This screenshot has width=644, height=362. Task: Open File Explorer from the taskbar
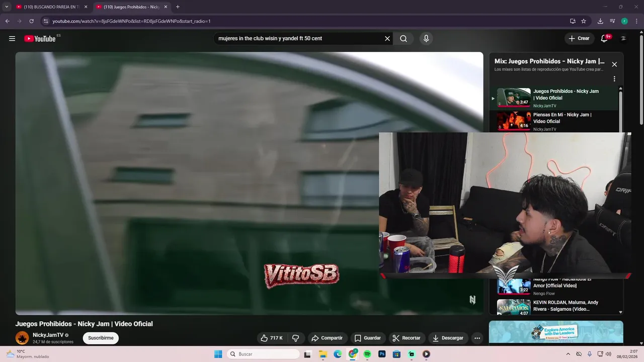[x=323, y=354]
